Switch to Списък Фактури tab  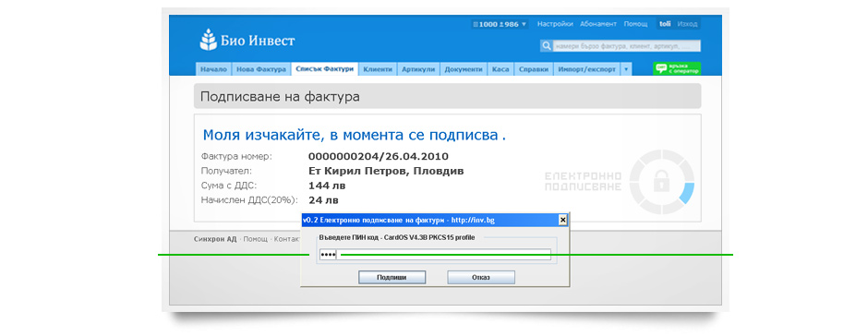(324, 69)
